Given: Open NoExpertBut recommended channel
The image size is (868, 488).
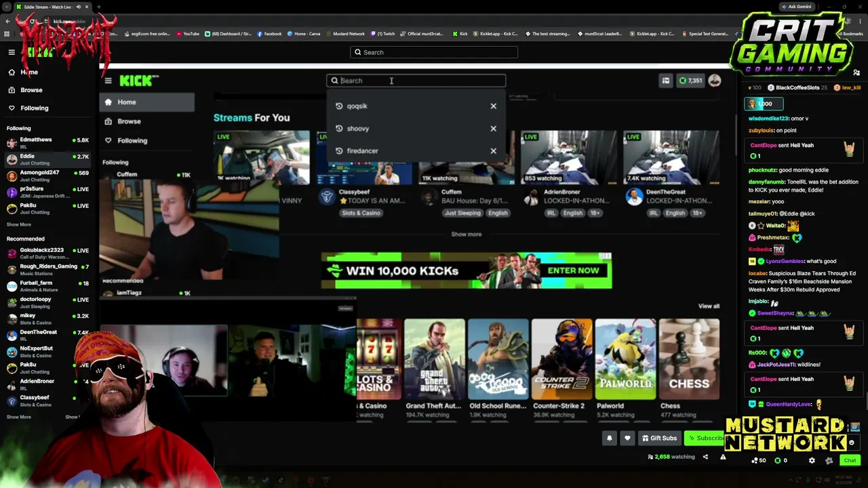Looking at the screenshot, I should [x=47, y=351].
